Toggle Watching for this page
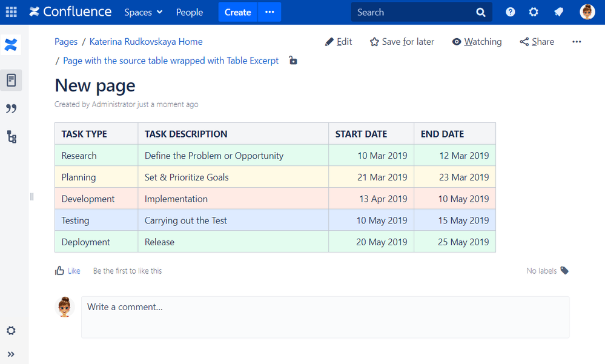Screen dimensions: 605x364 click(x=477, y=42)
